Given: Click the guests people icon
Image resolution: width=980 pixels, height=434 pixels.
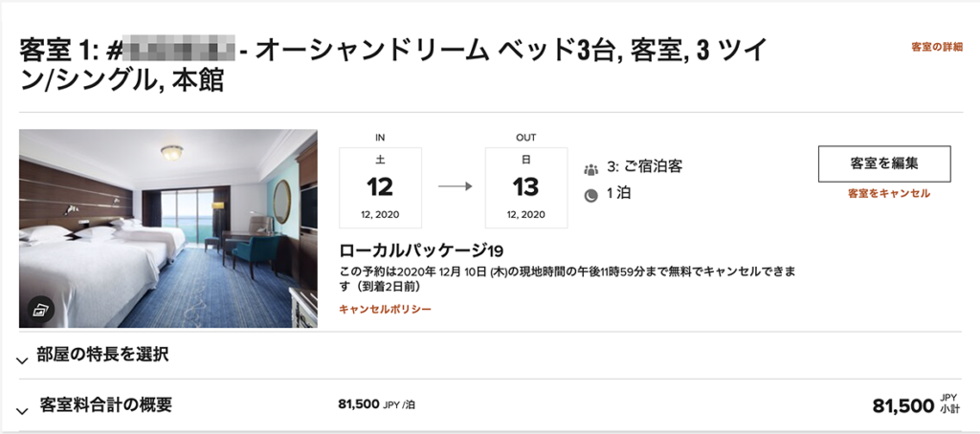Looking at the screenshot, I should click(x=590, y=169).
